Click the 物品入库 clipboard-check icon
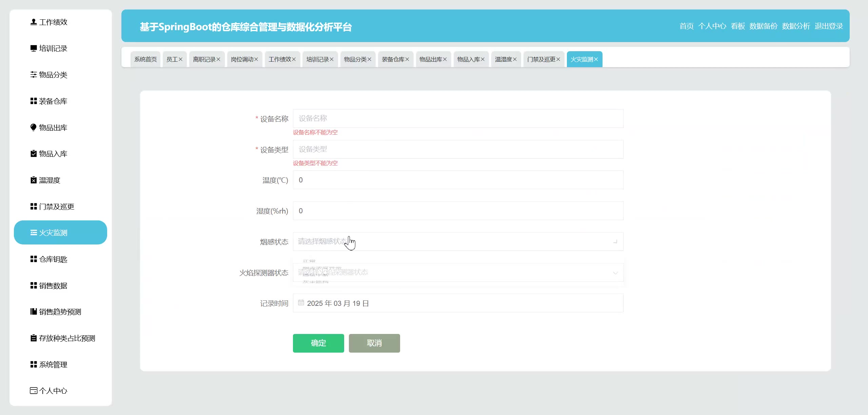 (33, 154)
